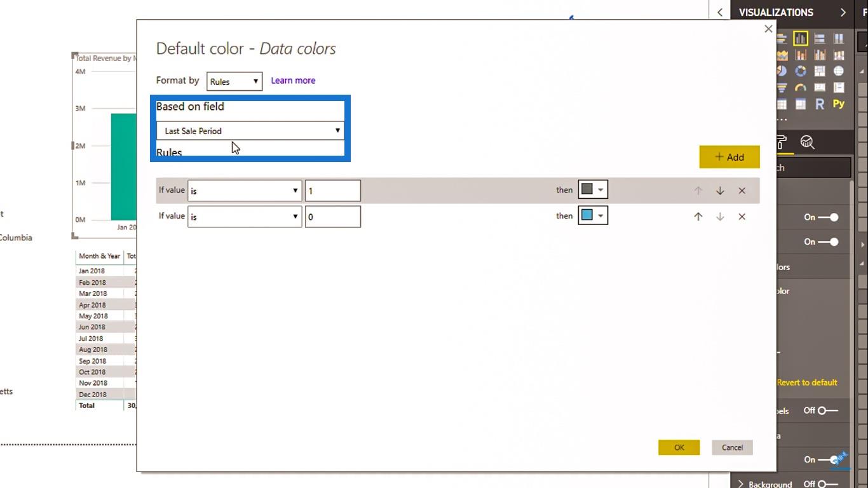Select the Card visualization icon
The height and width of the screenshot is (488, 868).
tap(820, 87)
